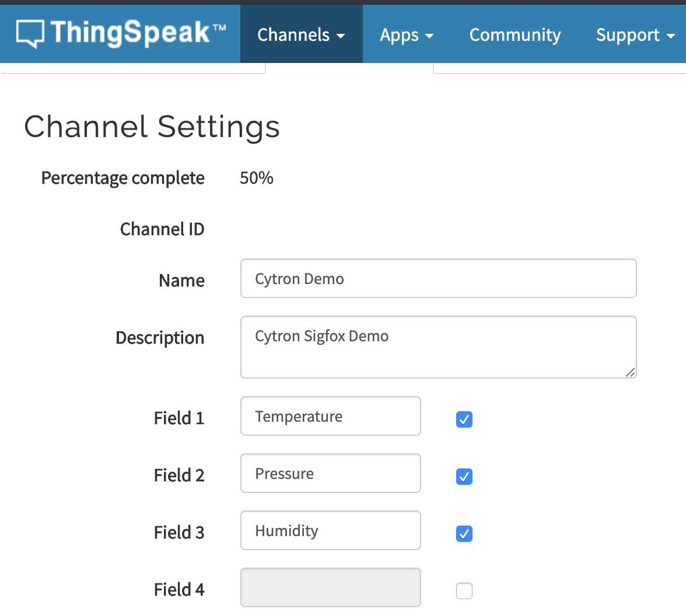Click the Field 2 label
The image size is (686, 616).
click(179, 475)
